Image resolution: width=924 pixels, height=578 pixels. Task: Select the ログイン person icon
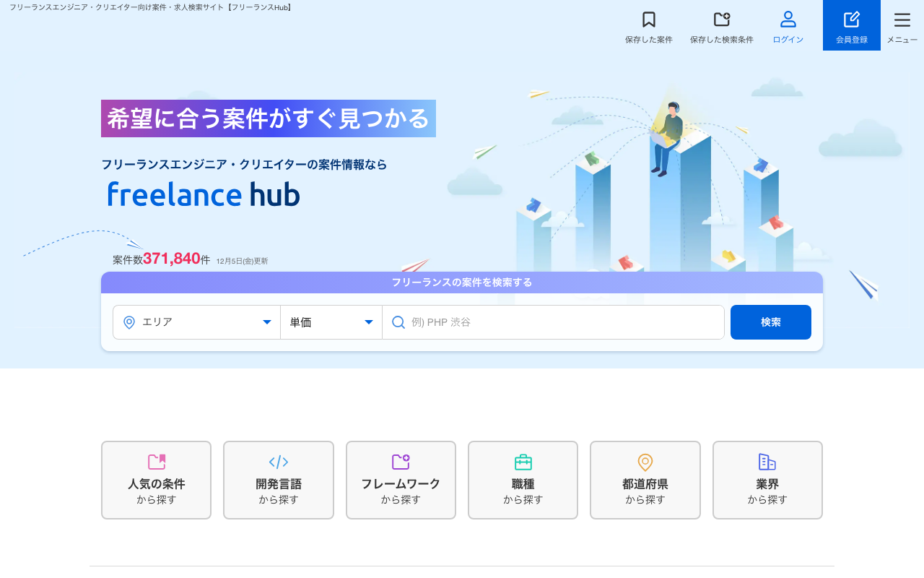787,18
